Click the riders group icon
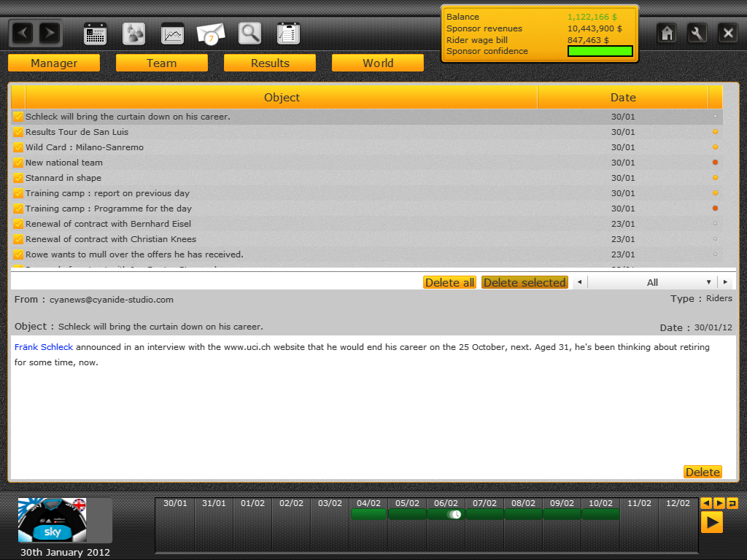The image size is (747, 560). [x=133, y=34]
